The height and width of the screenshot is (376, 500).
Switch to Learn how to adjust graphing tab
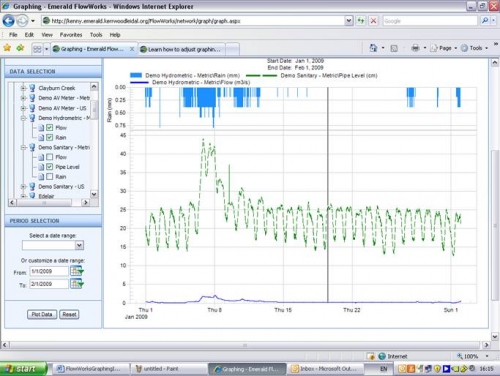(182, 49)
